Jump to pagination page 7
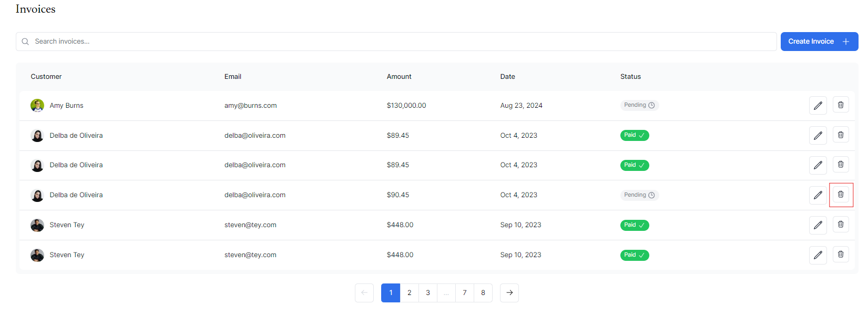The image size is (868, 325). (465, 293)
